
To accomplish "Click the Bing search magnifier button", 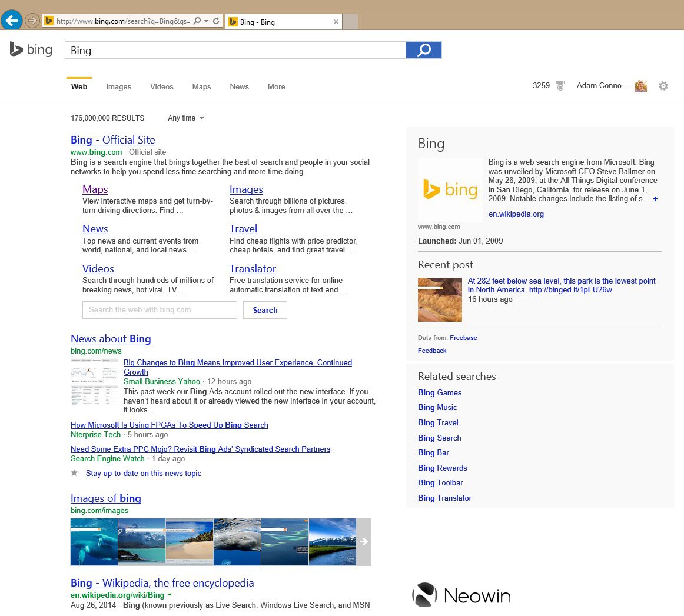I will point(423,50).
